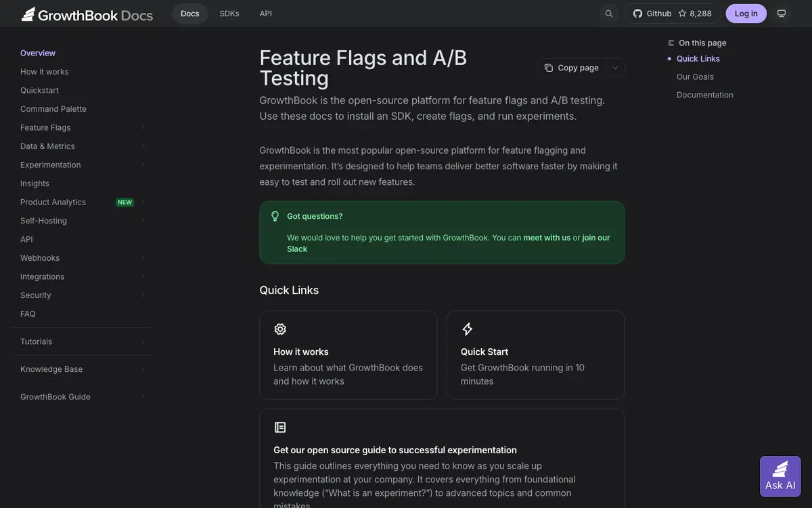Open the Copy page dropdown arrow

[615, 68]
